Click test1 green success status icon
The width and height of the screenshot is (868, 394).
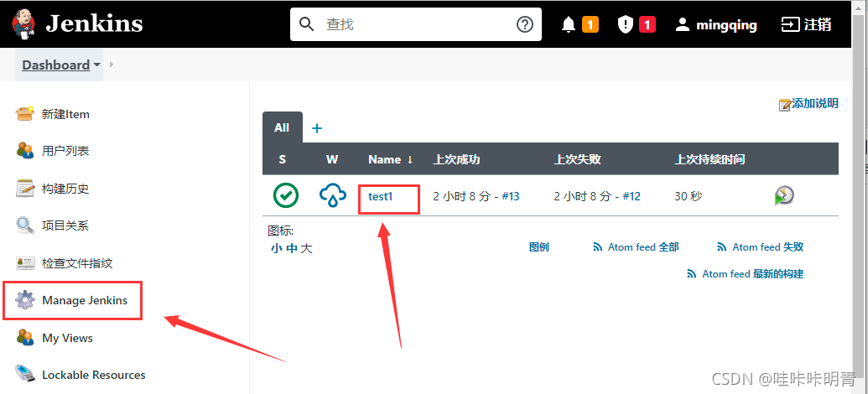coord(286,195)
